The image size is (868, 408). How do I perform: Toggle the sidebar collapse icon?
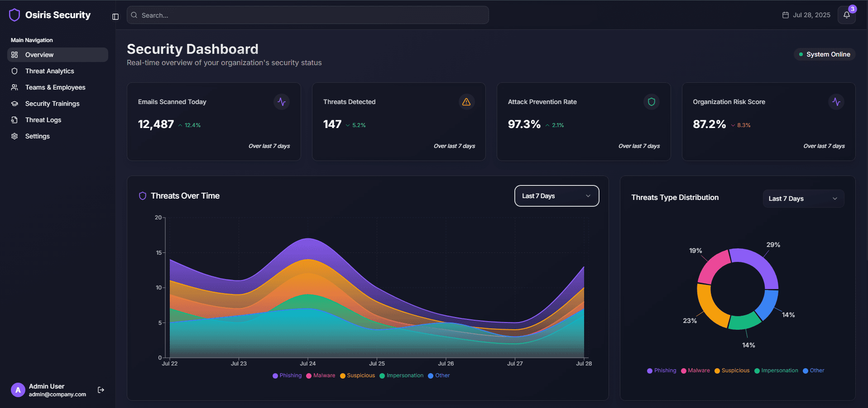click(x=115, y=17)
